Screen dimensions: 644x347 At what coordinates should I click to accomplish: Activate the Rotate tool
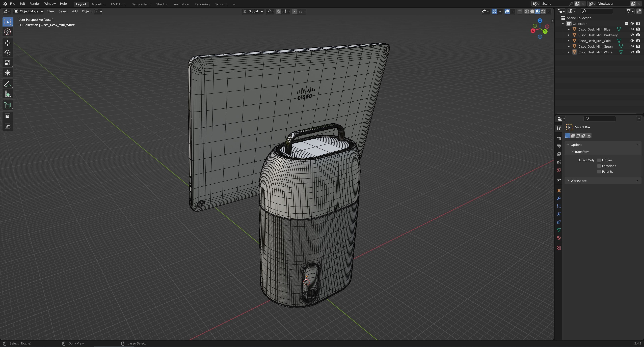8,53
